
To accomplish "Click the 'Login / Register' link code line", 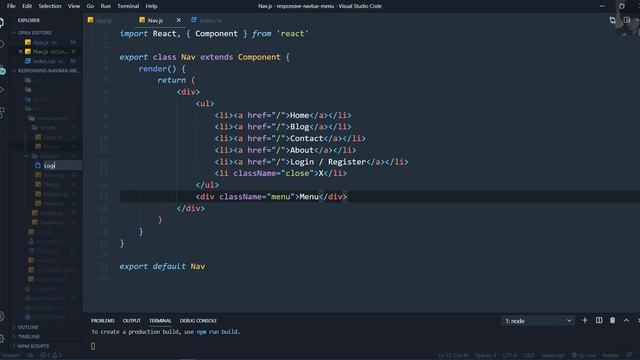I will 311,162.
